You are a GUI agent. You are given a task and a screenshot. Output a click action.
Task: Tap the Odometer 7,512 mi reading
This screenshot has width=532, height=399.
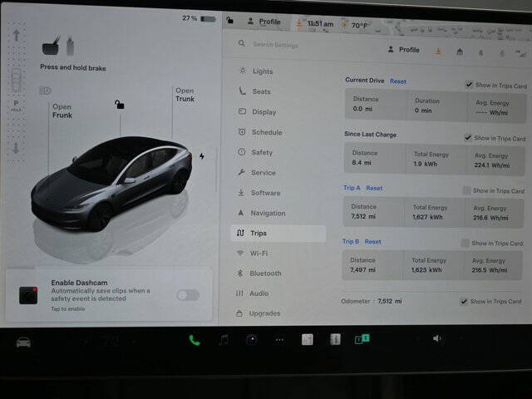[x=390, y=301]
